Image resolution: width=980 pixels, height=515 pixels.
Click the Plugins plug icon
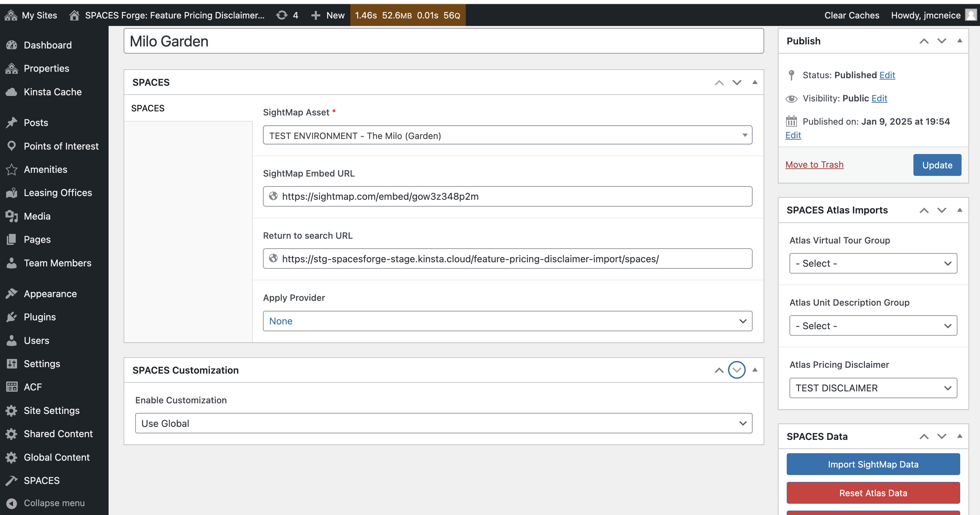[12, 317]
